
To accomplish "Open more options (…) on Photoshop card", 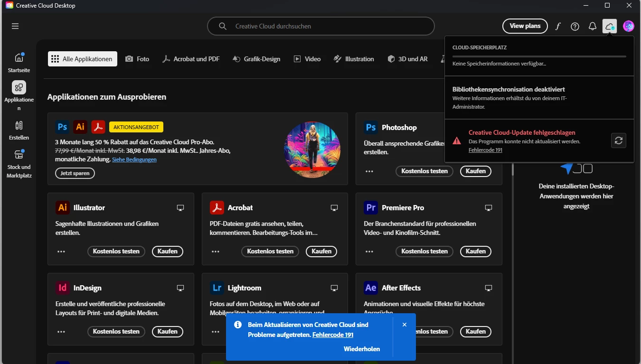I will coord(369,171).
